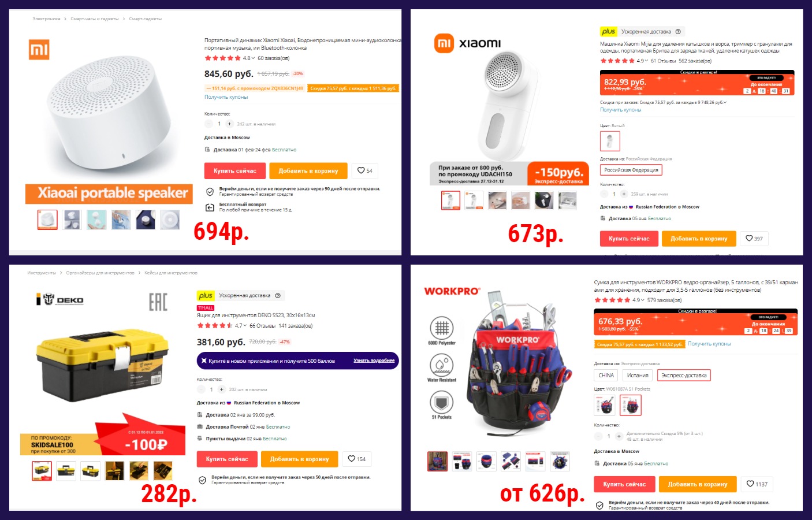This screenshot has height=520, width=812.
Task: Click Добавить в корзину for WORKPRO bag
Action: point(698,484)
